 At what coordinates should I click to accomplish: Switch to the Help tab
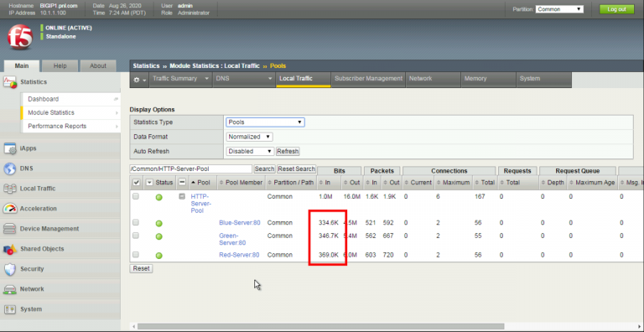[60, 65]
